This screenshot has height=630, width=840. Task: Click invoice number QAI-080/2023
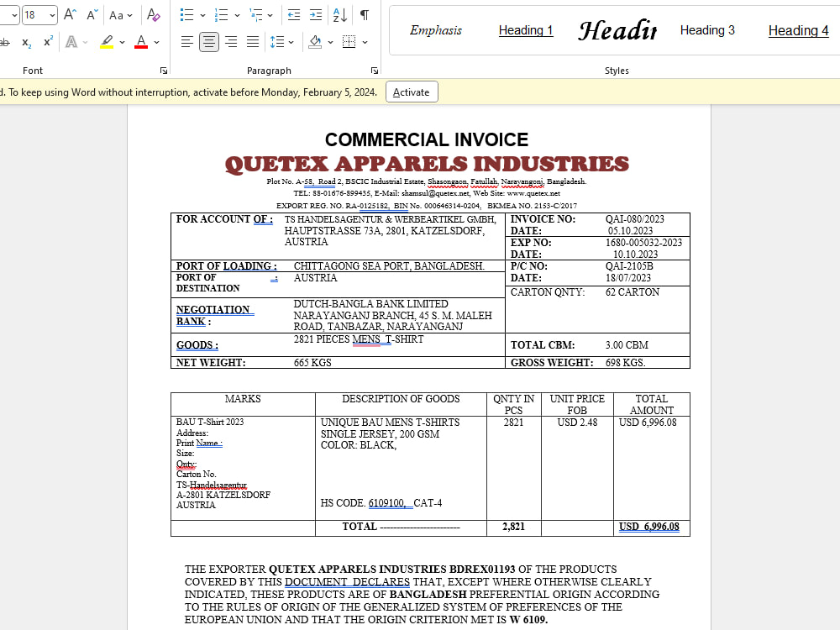(634, 219)
